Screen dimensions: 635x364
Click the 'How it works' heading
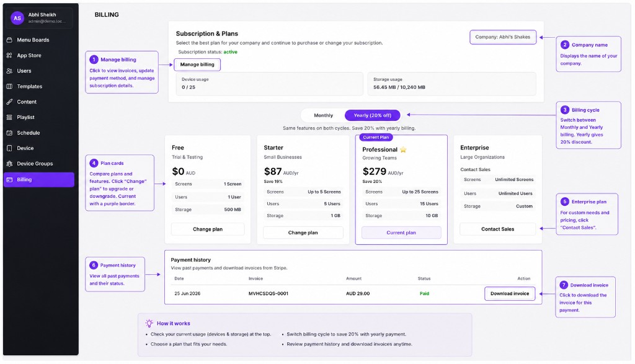174,324
